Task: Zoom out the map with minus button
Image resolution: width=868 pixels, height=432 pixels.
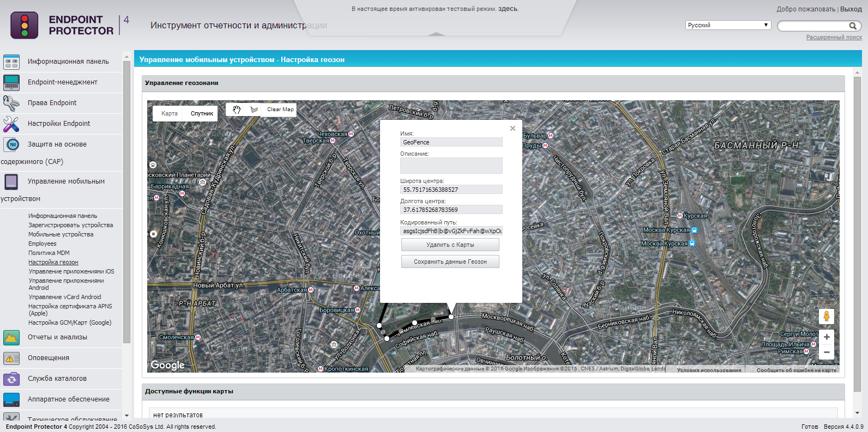Action: coord(827,352)
